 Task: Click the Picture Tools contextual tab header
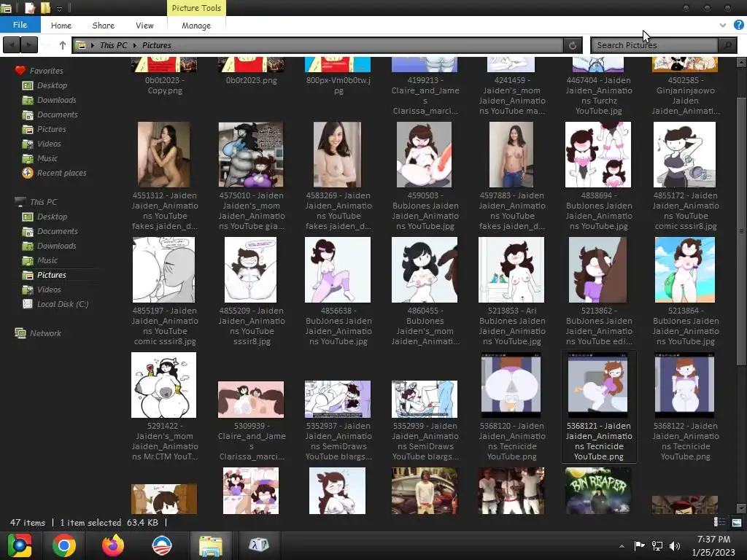(196, 8)
